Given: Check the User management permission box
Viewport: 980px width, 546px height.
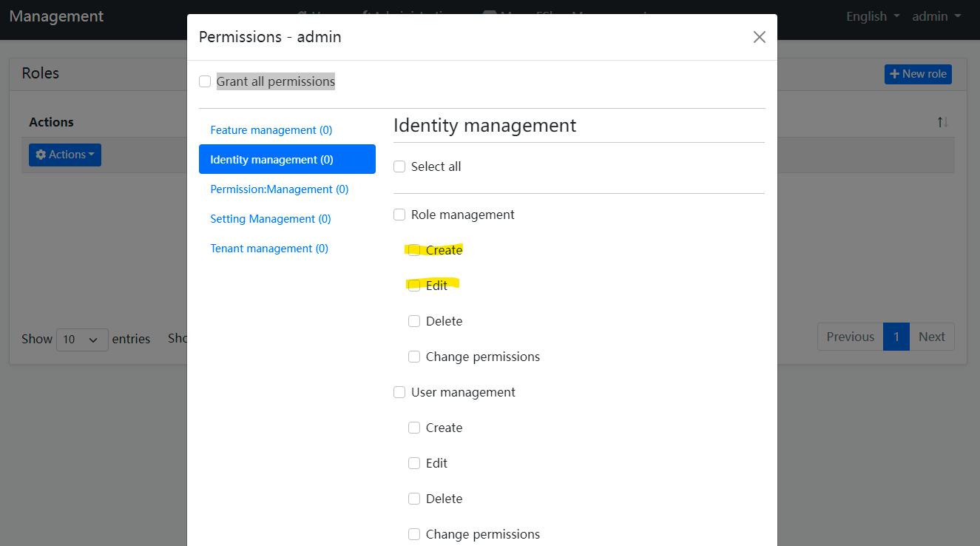Looking at the screenshot, I should tap(399, 392).
